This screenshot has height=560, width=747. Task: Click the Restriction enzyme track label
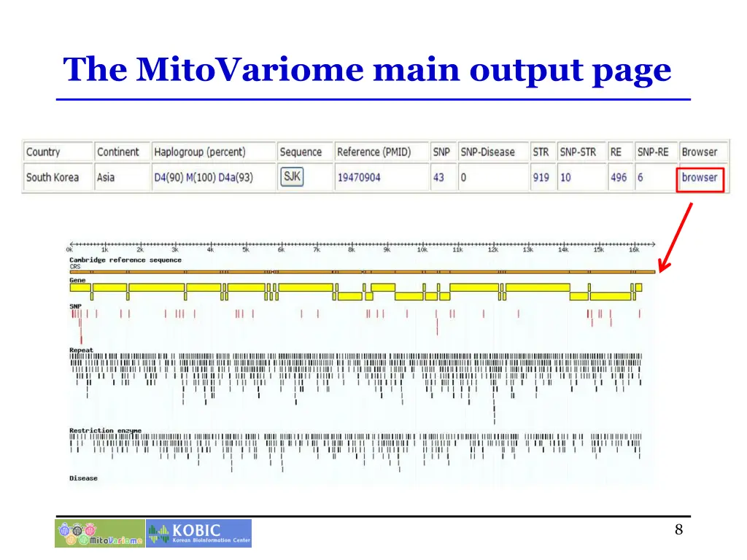(105, 430)
